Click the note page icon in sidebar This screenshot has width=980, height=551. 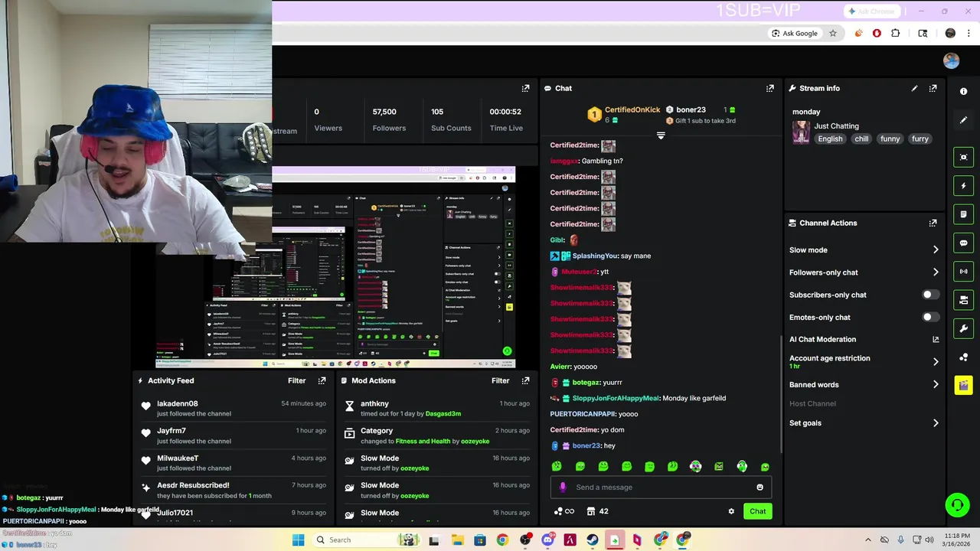[963, 214]
